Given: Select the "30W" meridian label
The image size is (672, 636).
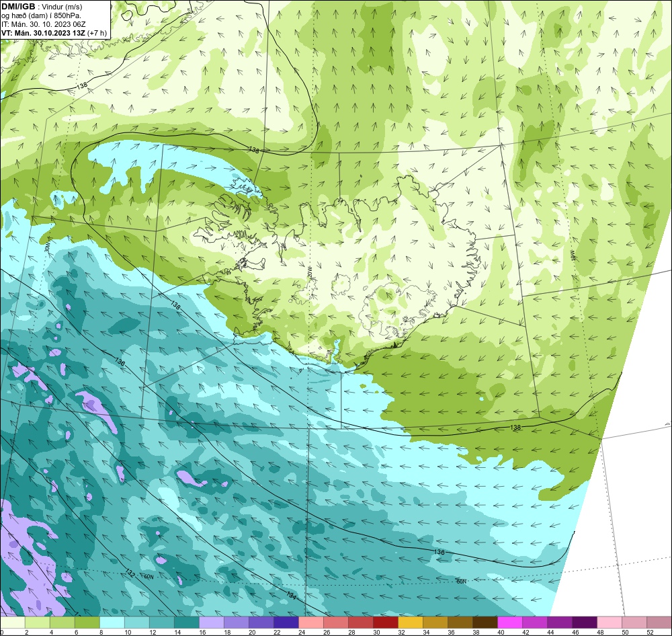Looking at the screenshot, I should coord(47,246).
